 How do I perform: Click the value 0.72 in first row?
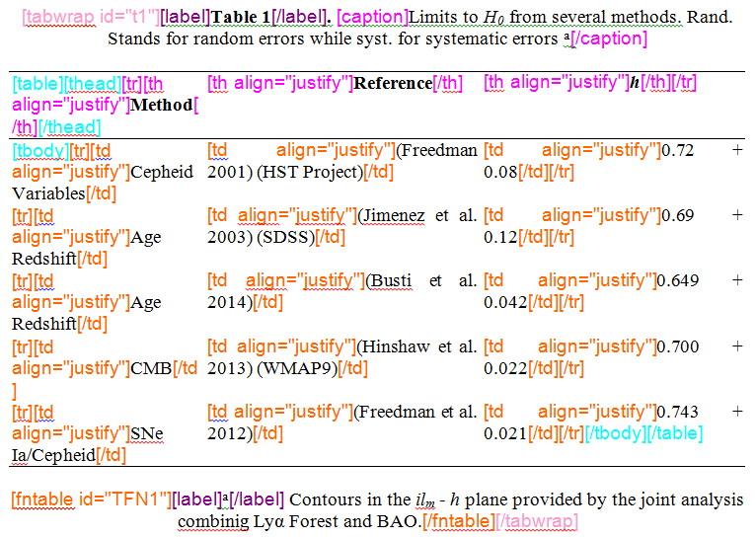point(678,150)
